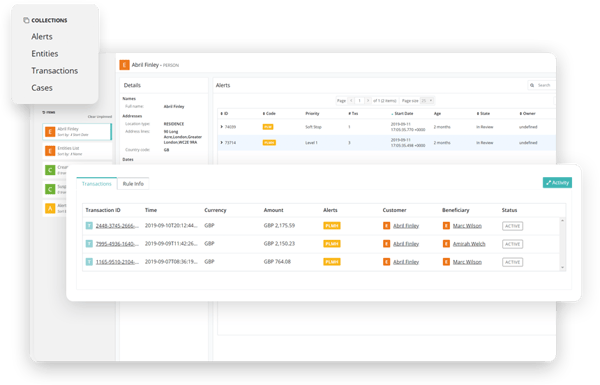Open Entities in the Collections menu

(45, 54)
